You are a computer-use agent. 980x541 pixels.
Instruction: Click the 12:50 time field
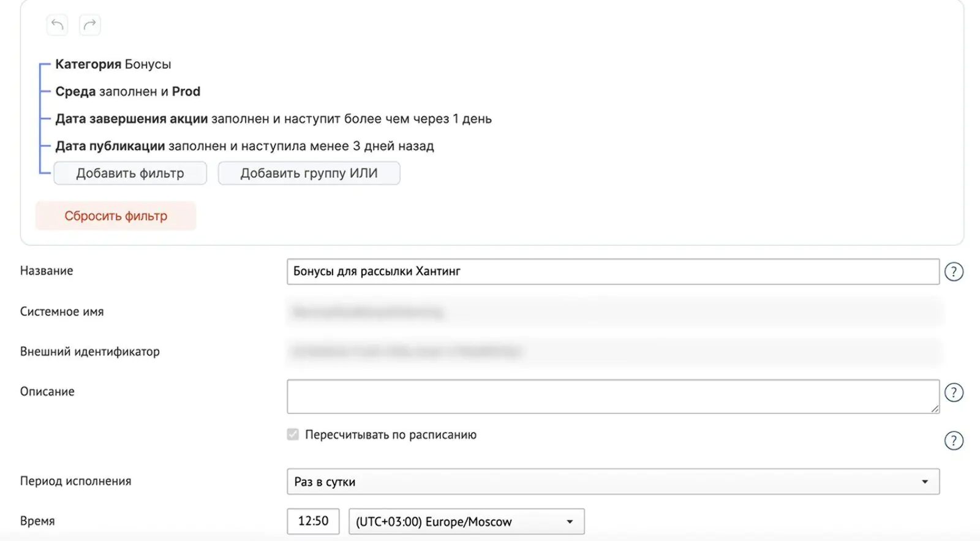point(313,521)
